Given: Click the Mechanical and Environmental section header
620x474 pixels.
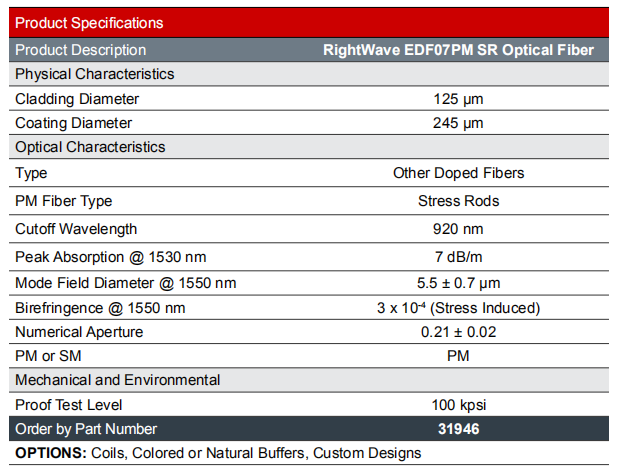Looking at the screenshot, I should click(x=118, y=380).
